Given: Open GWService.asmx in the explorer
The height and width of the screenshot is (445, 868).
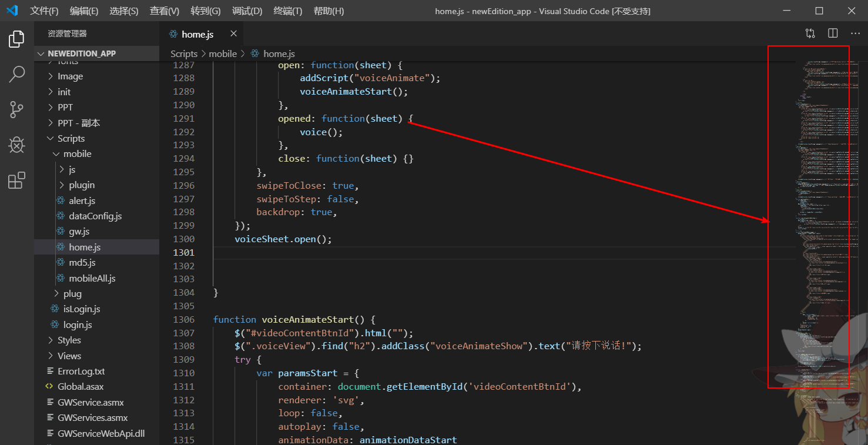Looking at the screenshot, I should 97,403.
